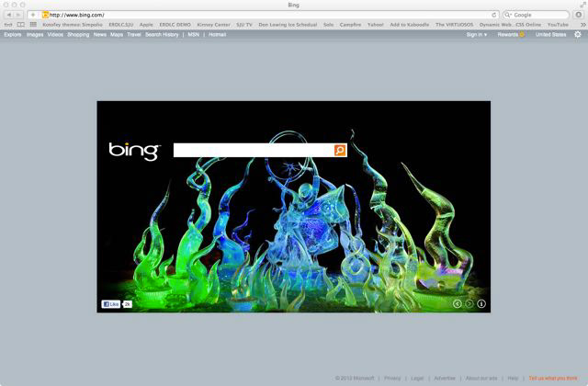Click Tell us what you think link

553,378
